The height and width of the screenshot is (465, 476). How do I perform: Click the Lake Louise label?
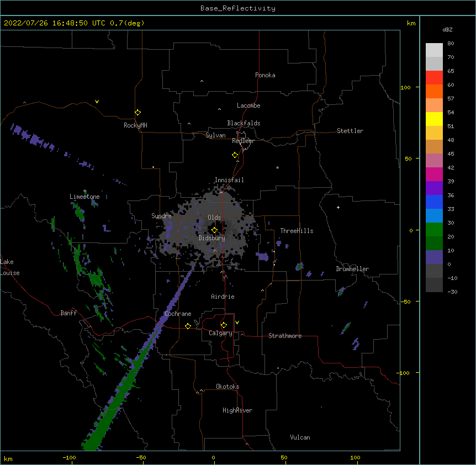[x=10, y=267]
